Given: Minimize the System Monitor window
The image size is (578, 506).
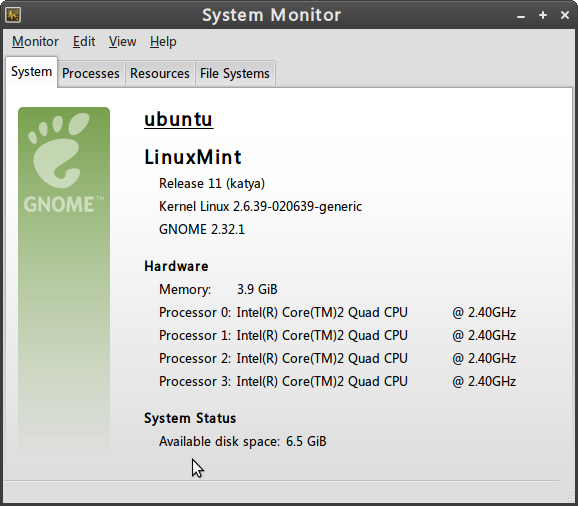Looking at the screenshot, I should coord(520,16).
